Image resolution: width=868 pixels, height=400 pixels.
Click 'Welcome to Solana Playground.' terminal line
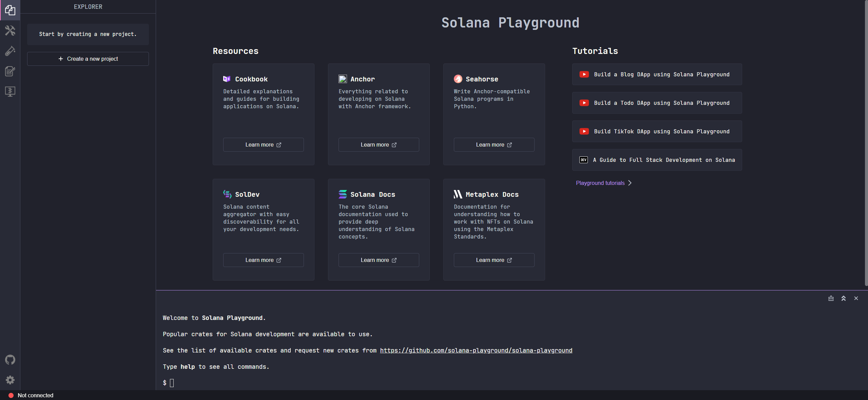tap(214, 318)
